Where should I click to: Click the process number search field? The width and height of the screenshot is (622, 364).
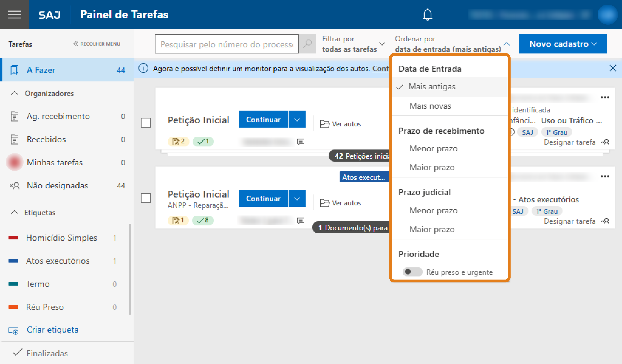coord(227,44)
